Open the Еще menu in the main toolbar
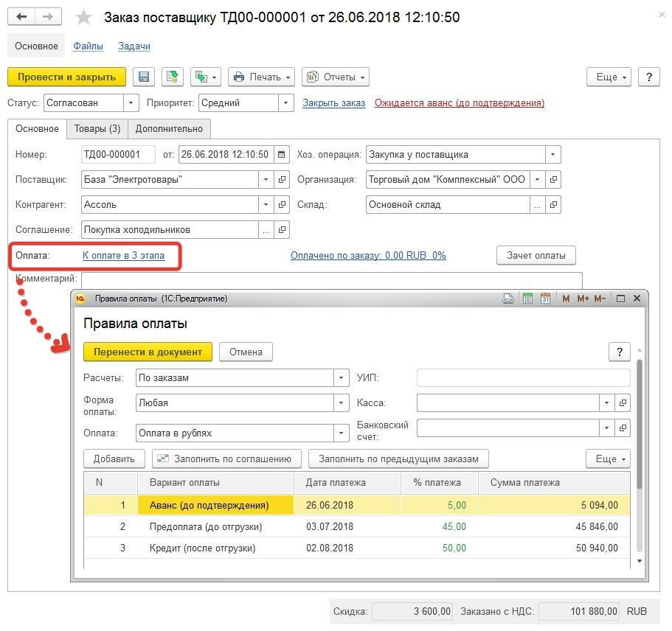The height and width of the screenshot is (631, 672). (x=609, y=77)
